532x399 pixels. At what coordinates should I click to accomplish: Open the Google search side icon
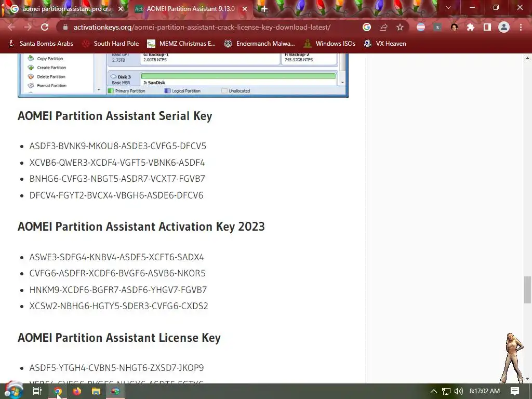pos(366,27)
